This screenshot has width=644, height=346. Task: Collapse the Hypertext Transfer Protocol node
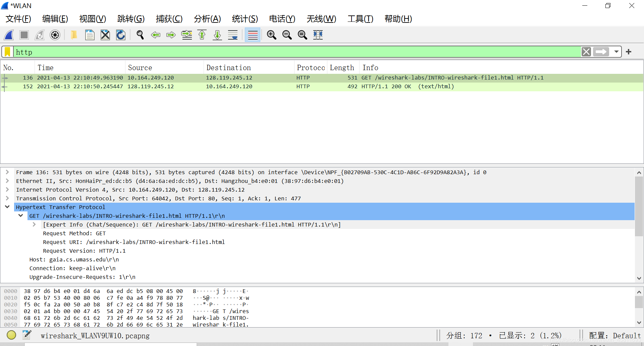click(7, 207)
